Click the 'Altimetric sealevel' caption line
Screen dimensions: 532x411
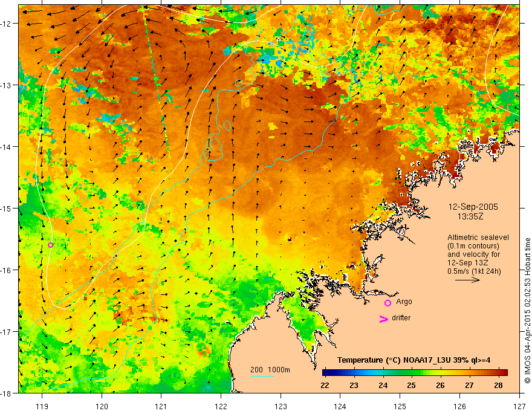point(478,238)
